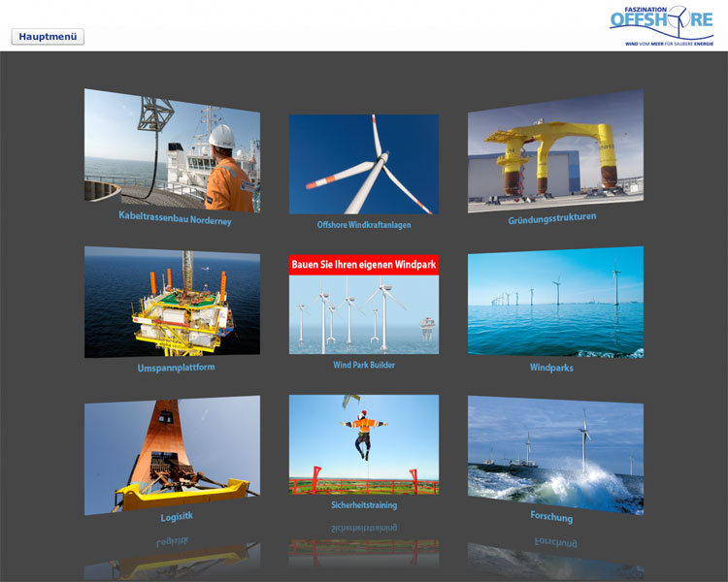
Task: Pick the Forschung ship and waves photo
Action: click(x=555, y=454)
